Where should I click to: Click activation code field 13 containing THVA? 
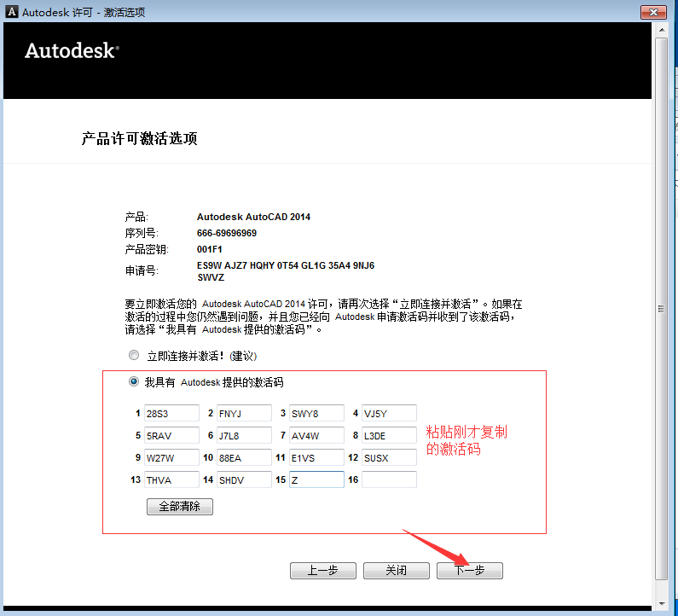(x=171, y=480)
